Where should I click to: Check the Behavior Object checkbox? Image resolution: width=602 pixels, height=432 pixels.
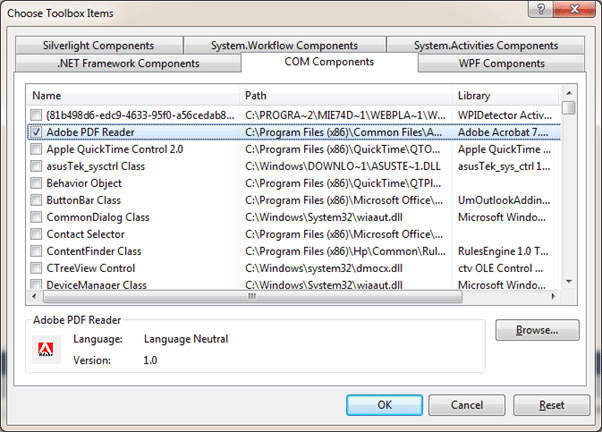tap(36, 183)
